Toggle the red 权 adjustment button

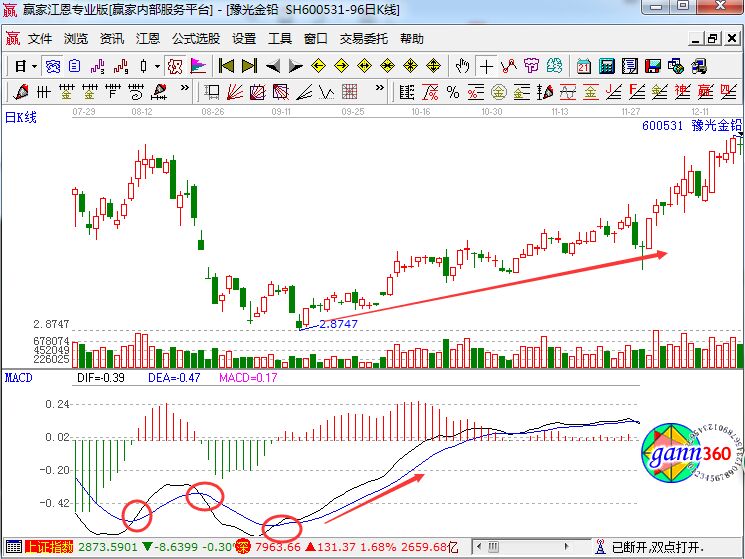point(174,66)
